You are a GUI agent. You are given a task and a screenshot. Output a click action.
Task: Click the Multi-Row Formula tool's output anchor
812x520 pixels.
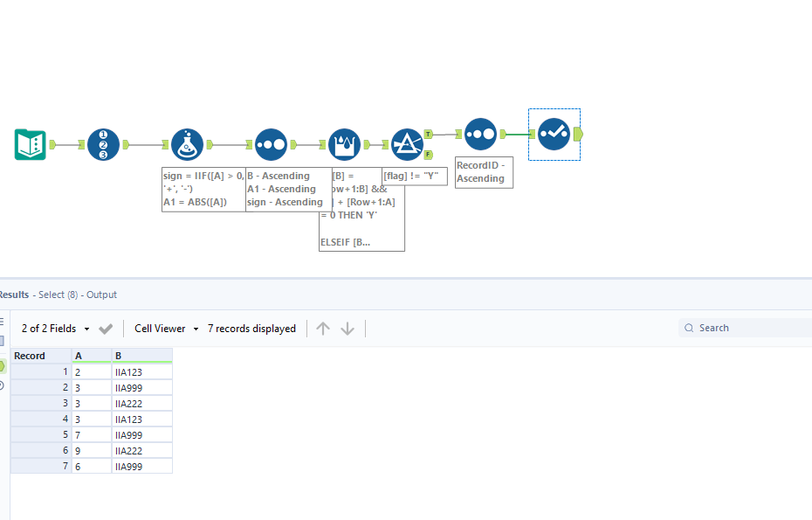pos(367,145)
